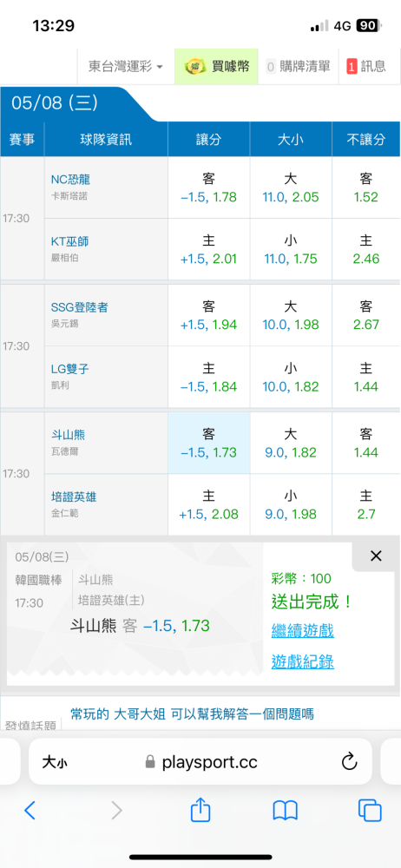401x868 pixels.
Task: Open Safari tabs overview icon
Action: (x=370, y=810)
